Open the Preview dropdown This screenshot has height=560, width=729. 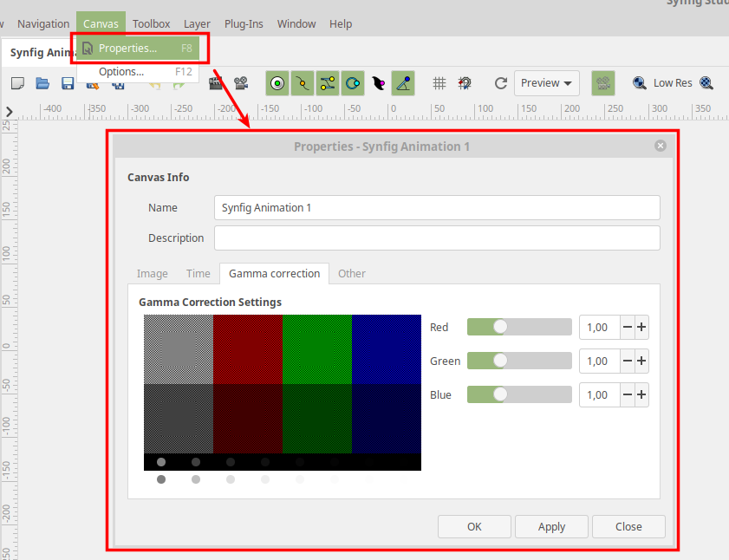click(546, 83)
